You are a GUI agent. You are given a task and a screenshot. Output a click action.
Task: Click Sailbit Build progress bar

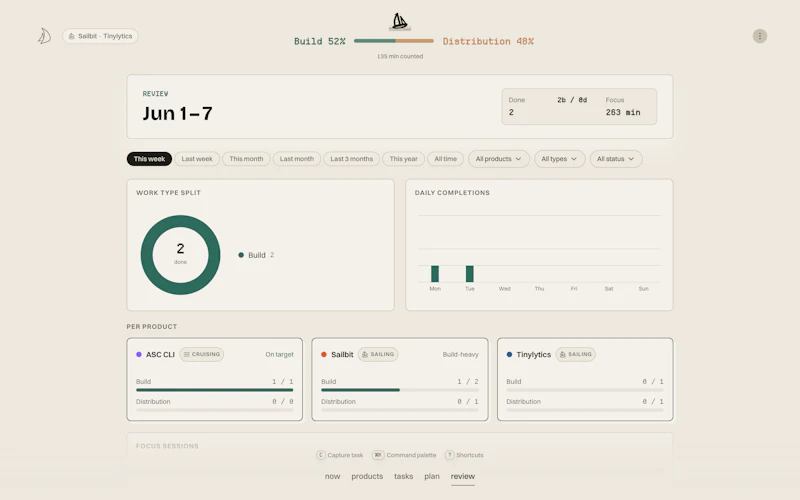(x=399, y=390)
